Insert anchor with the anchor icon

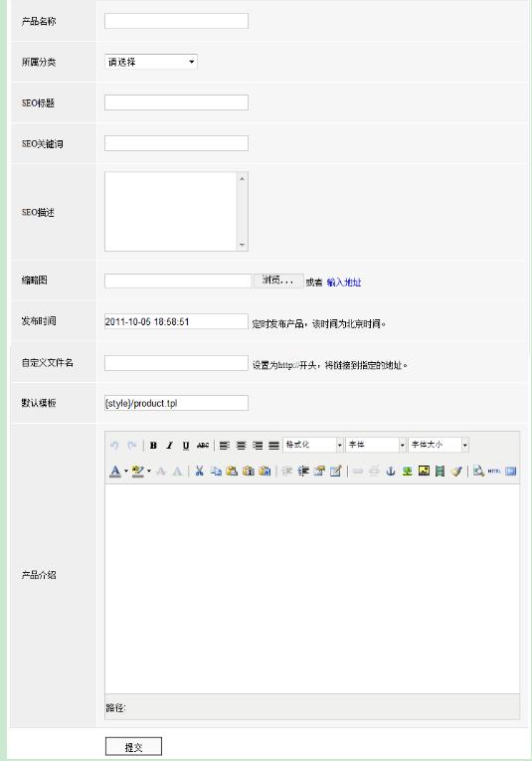pyautogui.click(x=391, y=471)
